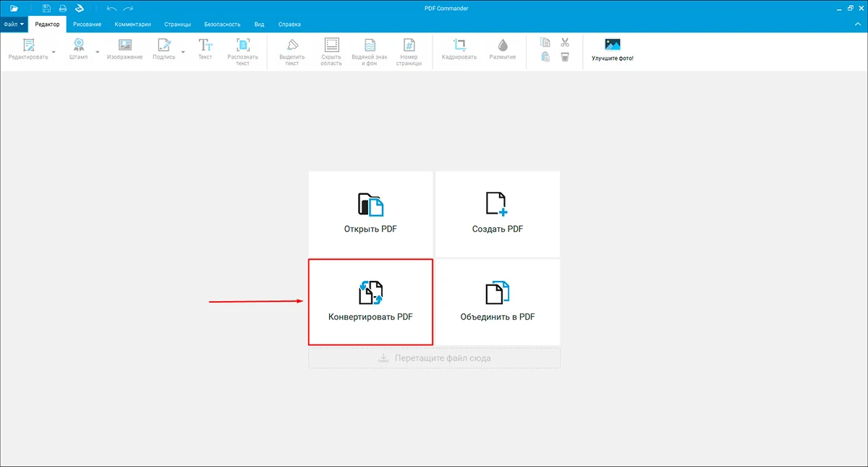Image resolution: width=868 pixels, height=467 pixels.
Task: Switch to the Редактор tab
Action: coord(47,24)
